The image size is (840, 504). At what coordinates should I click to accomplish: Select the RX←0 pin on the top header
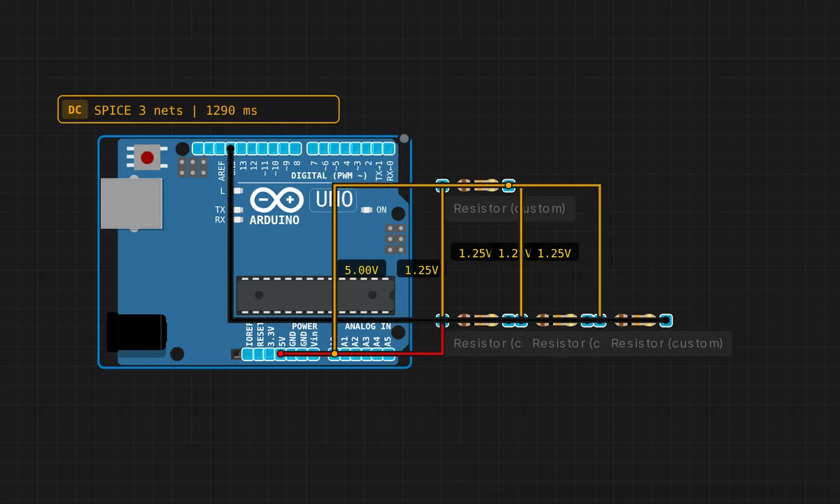(x=388, y=148)
